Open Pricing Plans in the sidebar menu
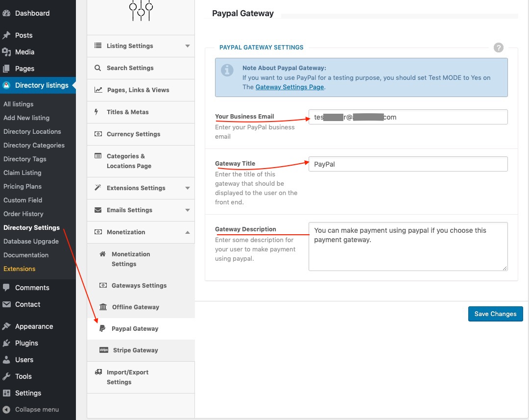This screenshot has width=529, height=420. [x=23, y=186]
